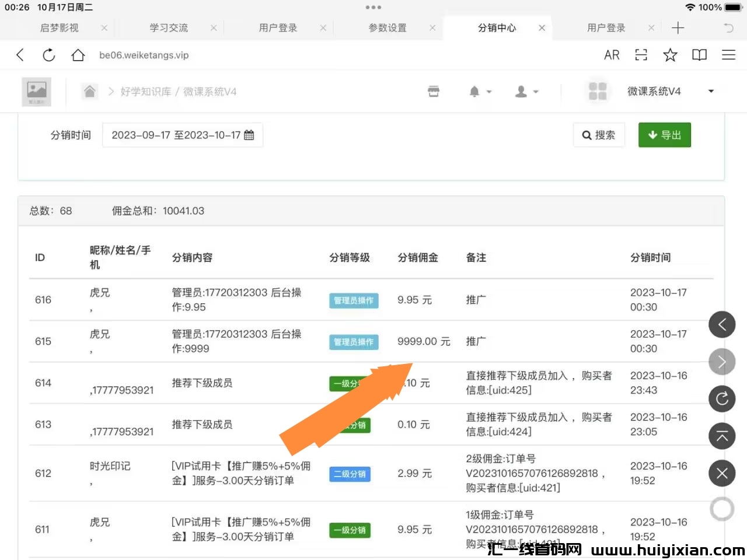Open notifications bell dropdown
This screenshot has height=560, width=747.
pos(480,92)
